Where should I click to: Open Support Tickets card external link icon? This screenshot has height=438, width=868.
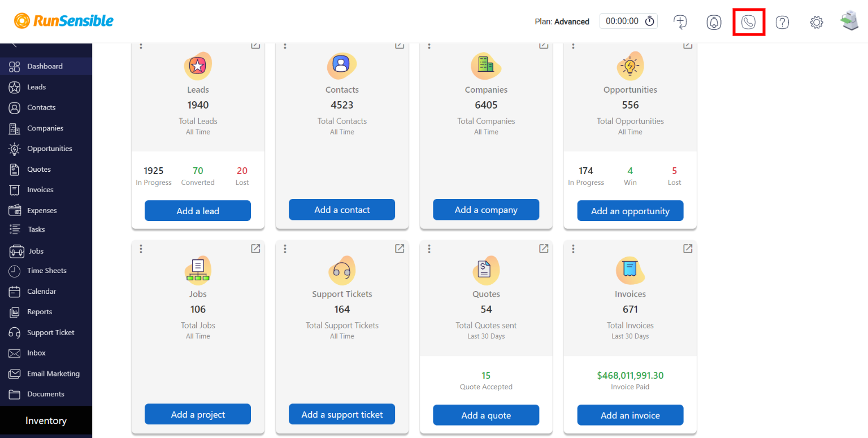coord(400,249)
